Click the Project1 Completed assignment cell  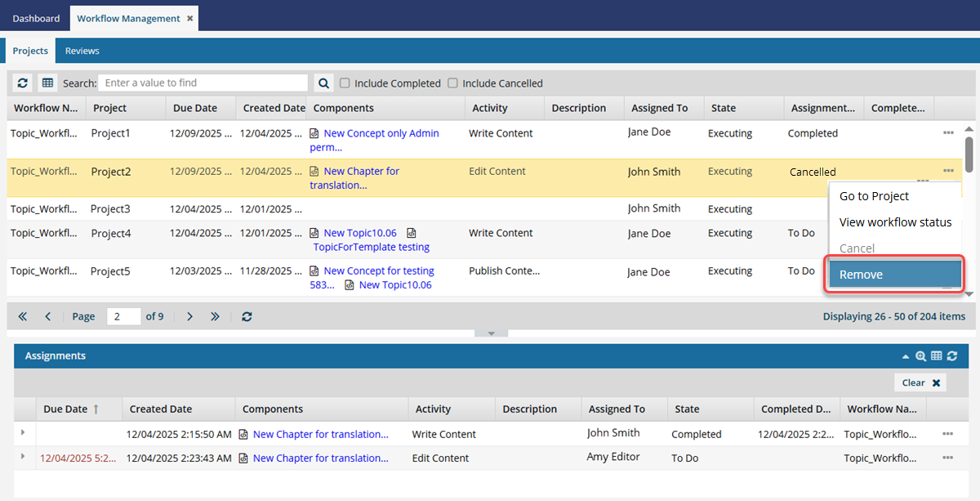(x=813, y=133)
